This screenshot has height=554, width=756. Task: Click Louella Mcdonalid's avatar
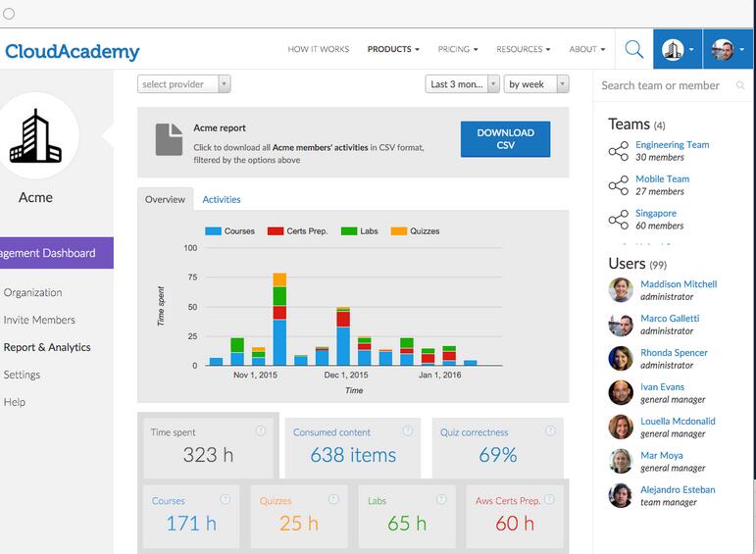coord(621,427)
